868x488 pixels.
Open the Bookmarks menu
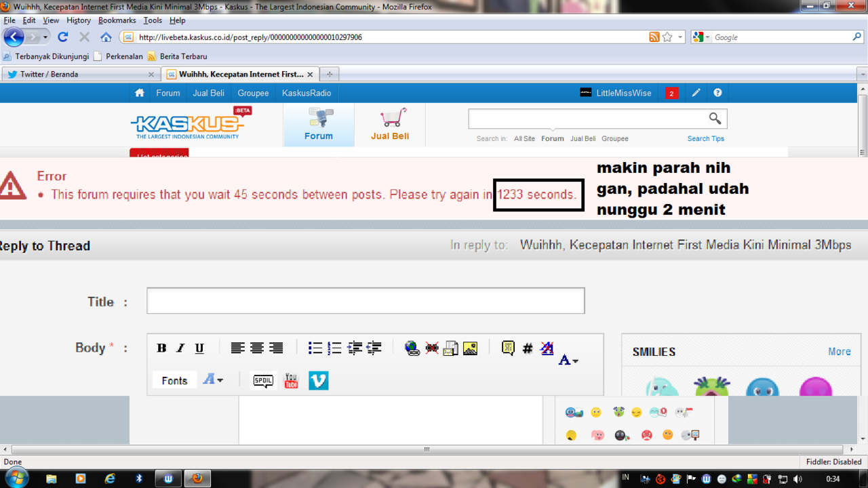coord(117,20)
